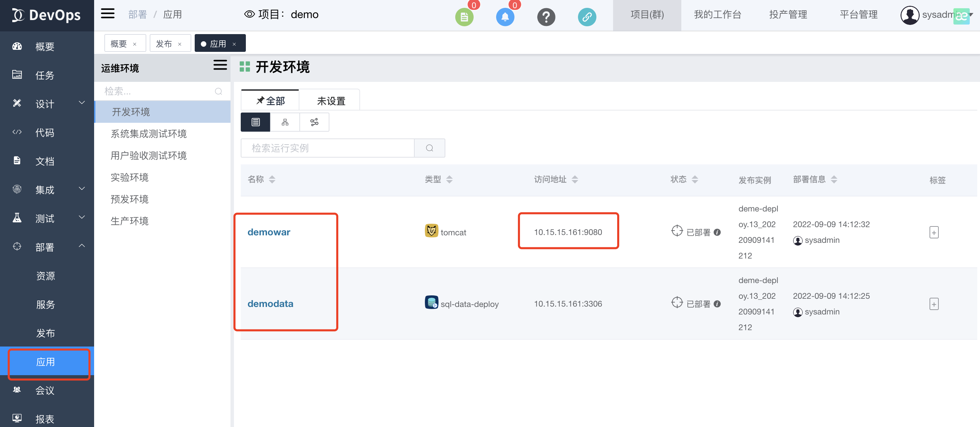980x427 pixels.
Task: Click the green document notification icon
Action: (464, 17)
